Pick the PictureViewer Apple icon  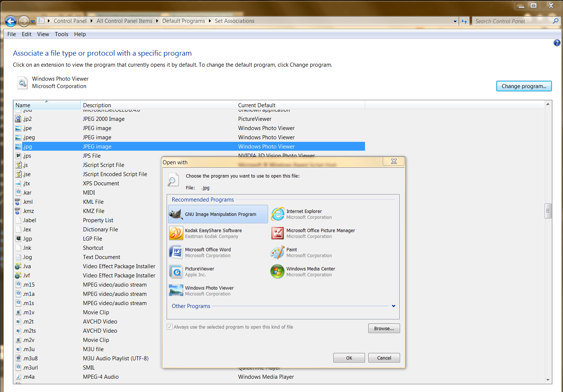tap(176, 272)
